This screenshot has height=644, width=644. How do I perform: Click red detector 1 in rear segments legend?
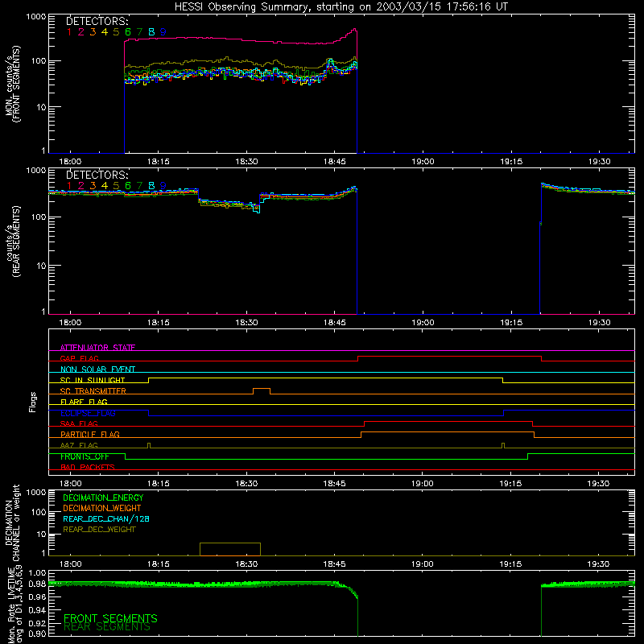point(69,186)
